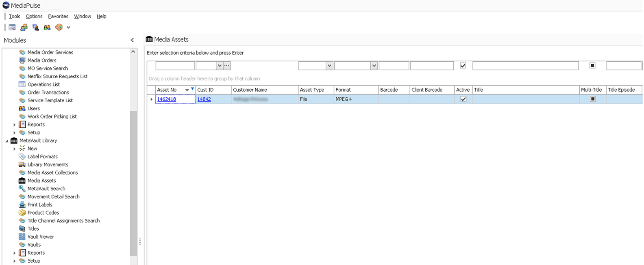Click the Titles icon in Modules tree

(22, 228)
